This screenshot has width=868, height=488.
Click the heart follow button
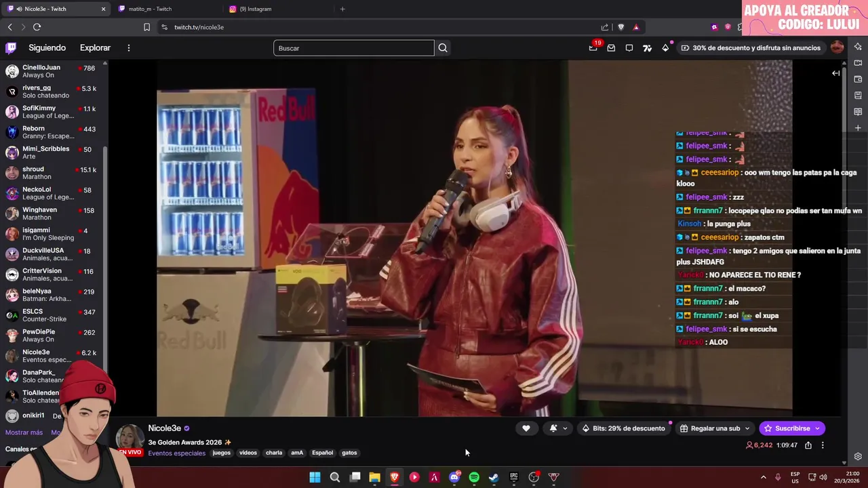(x=526, y=428)
